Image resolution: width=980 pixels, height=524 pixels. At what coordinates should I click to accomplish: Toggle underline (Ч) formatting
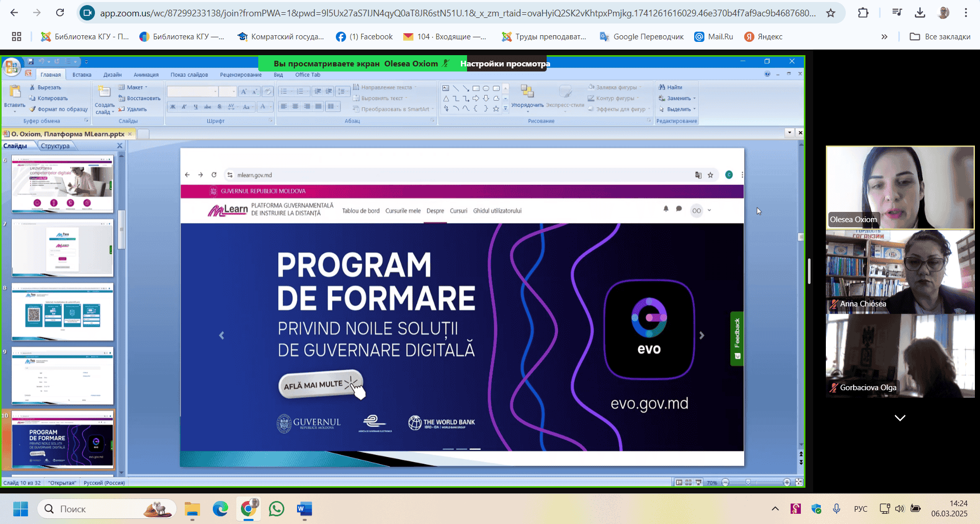pyautogui.click(x=195, y=107)
